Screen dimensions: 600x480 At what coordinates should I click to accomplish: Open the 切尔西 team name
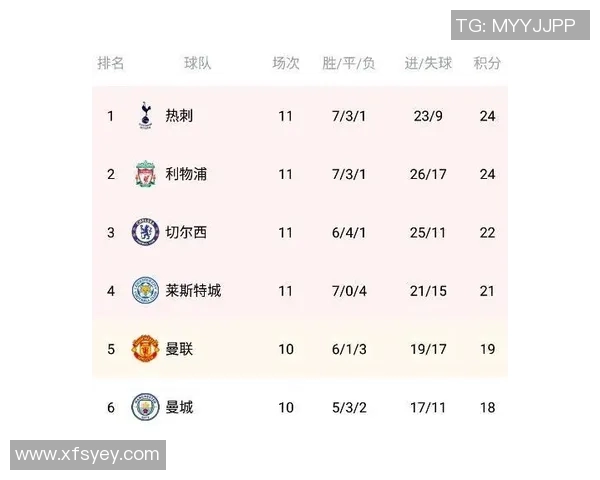186,233
